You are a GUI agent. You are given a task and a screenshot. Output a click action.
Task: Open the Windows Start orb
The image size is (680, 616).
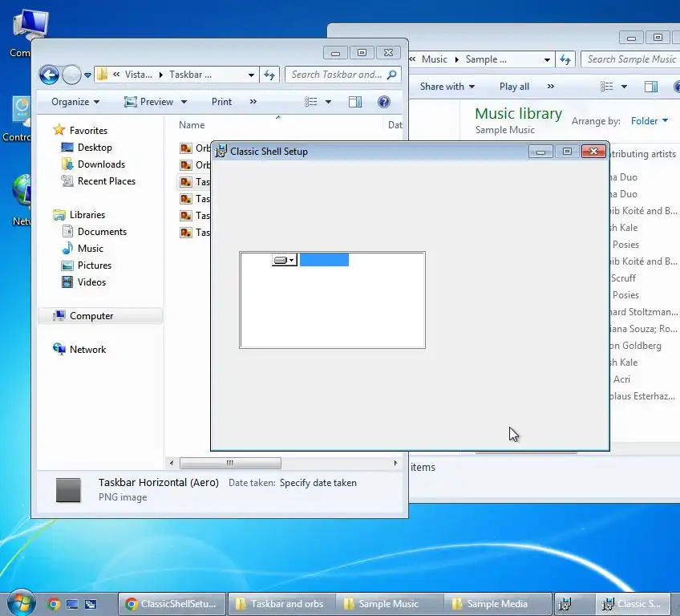click(21, 603)
